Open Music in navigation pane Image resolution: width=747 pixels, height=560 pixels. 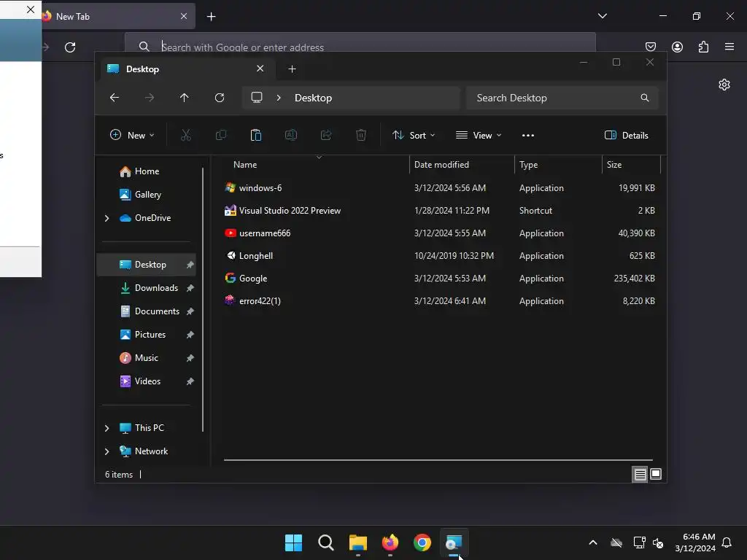tap(146, 358)
